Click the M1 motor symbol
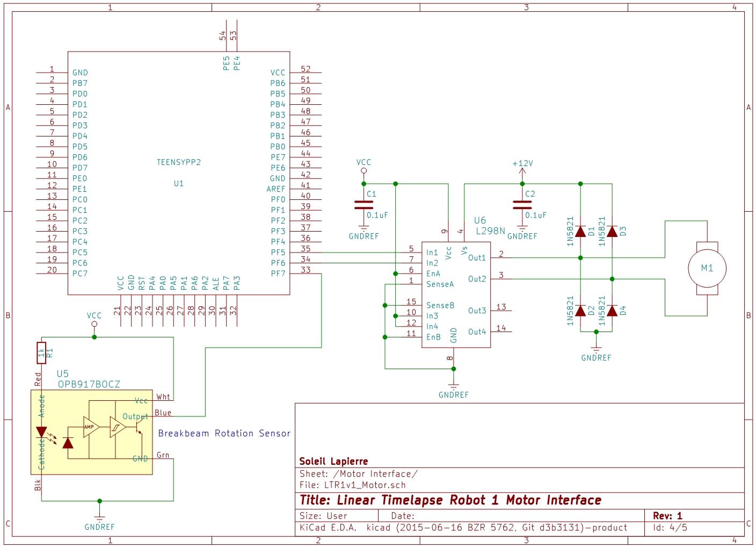The width and height of the screenshot is (756, 547). click(707, 268)
